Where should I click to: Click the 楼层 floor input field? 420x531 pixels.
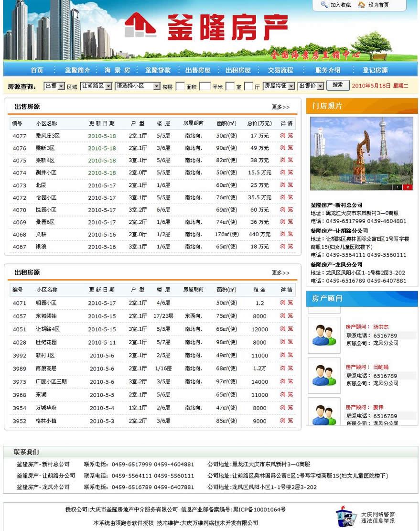pos(180,87)
